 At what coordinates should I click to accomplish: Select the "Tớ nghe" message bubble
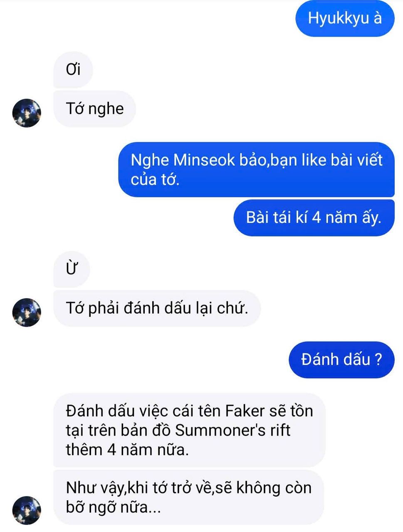point(95,109)
